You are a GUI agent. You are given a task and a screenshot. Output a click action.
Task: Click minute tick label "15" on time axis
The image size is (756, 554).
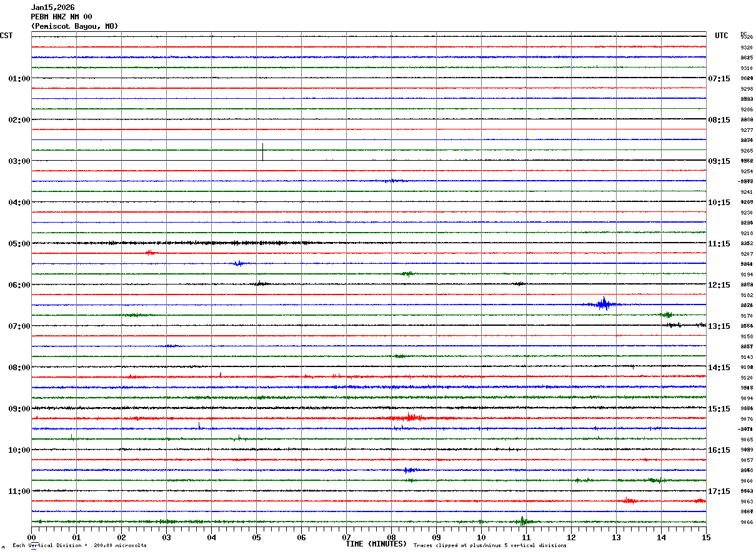click(706, 537)
